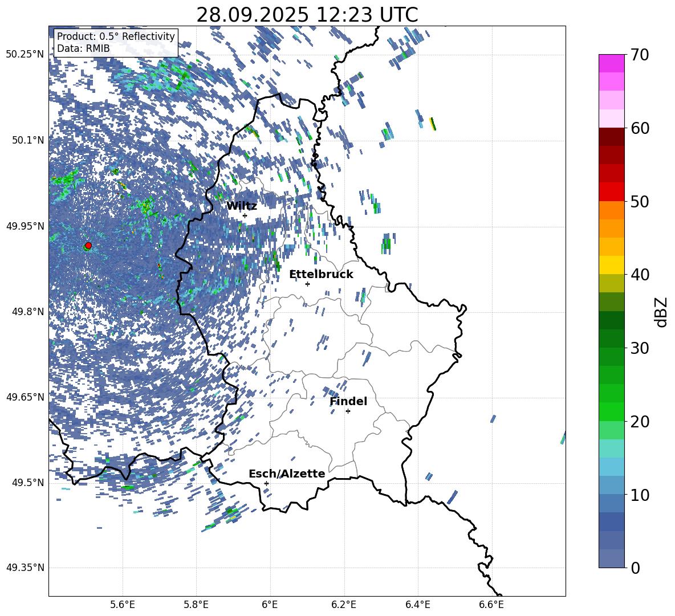
Task: Click the 6.4°E longitude label
Action: point(418,605)
